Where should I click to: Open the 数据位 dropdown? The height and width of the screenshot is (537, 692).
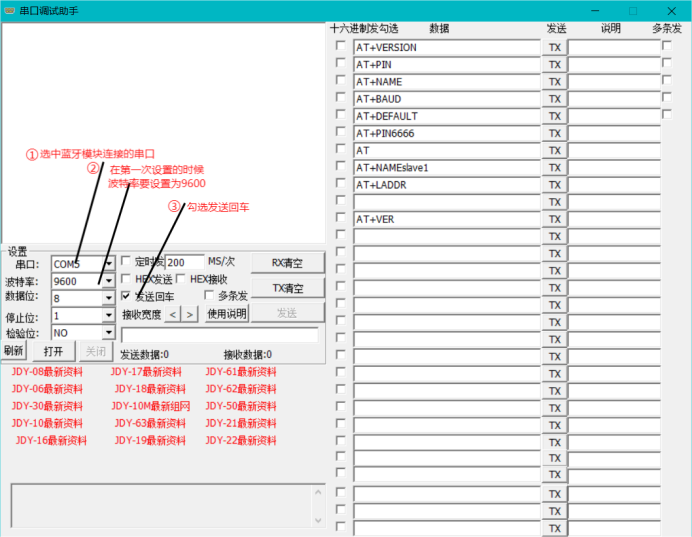point(109,298)
